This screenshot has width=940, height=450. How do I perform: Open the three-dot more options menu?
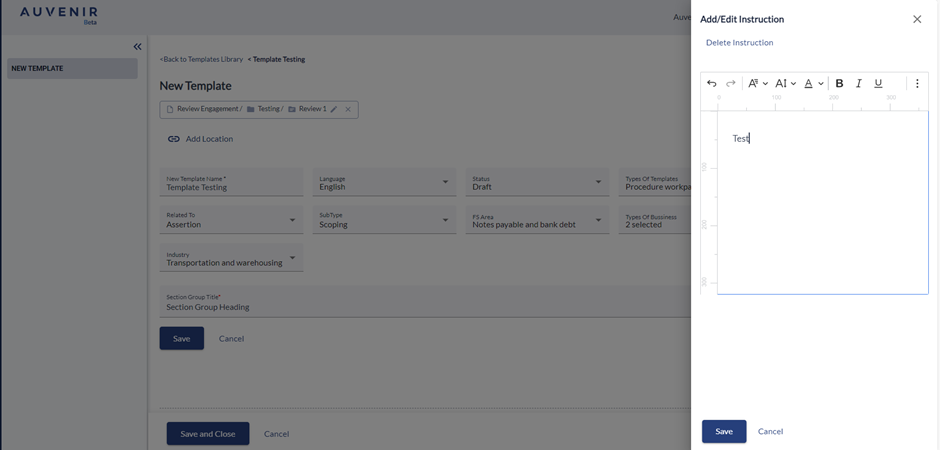coord(917,84)
